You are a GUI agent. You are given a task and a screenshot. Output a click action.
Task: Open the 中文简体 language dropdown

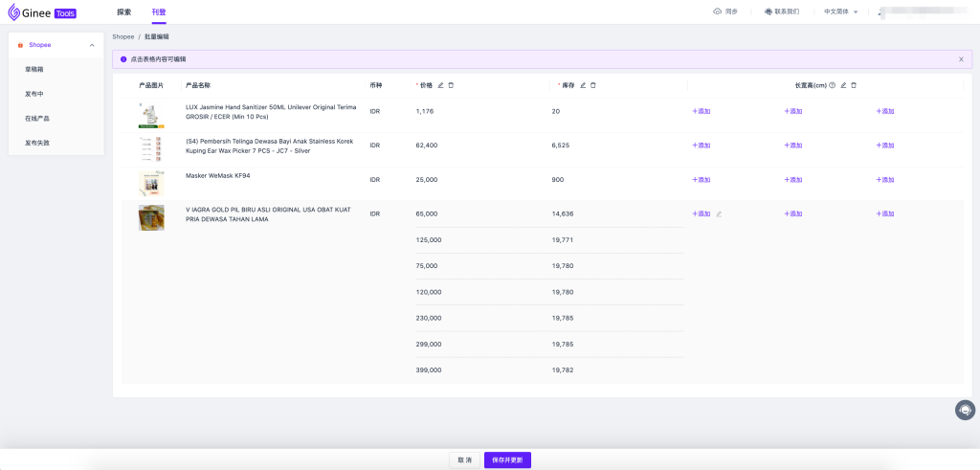pyautogui.click(x=841, y=11)
